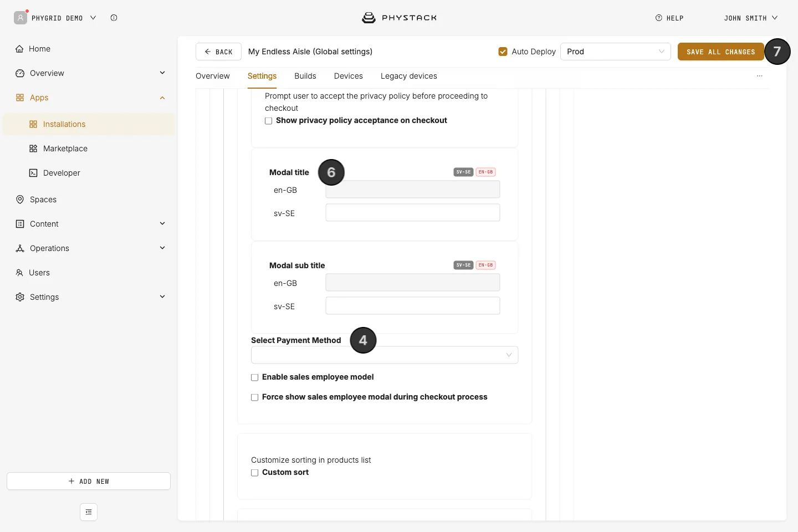798x532 pixels.
Task: Switch to the Legacy devices tab
Action: (409, 76)
